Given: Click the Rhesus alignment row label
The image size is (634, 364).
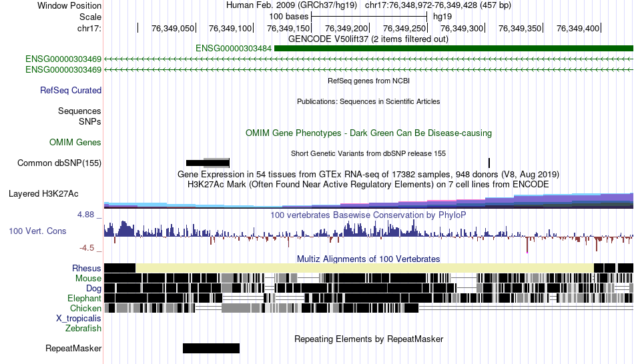Looking at the screenshot, I should pyautogui.click(x=87, y=268).
